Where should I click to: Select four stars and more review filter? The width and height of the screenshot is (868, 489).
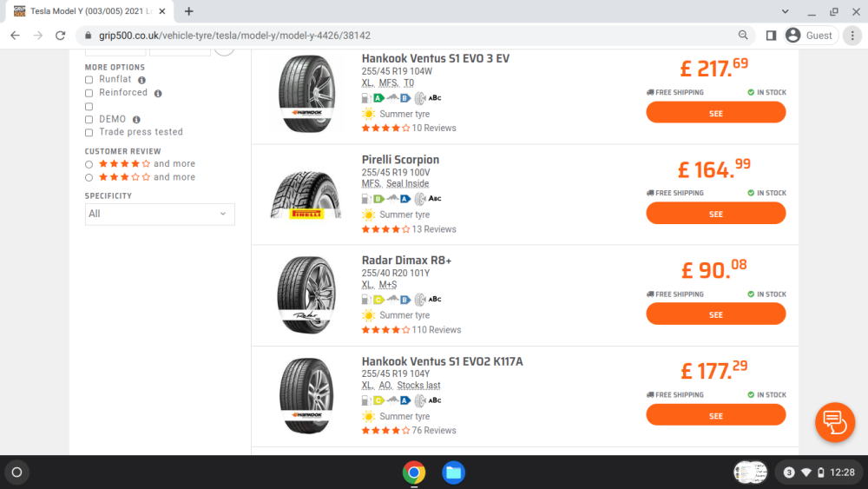89,164
